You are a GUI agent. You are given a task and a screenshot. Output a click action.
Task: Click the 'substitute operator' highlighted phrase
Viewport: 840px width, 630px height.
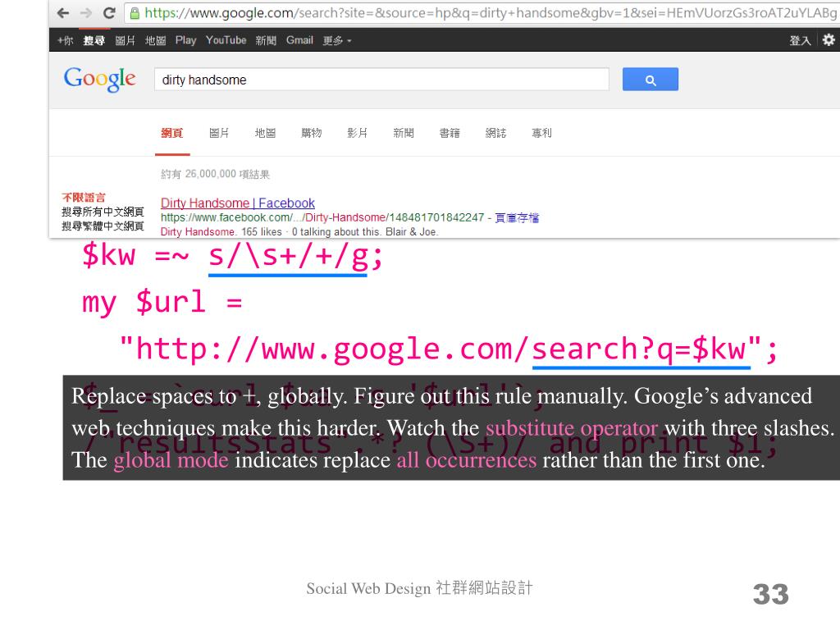coord(572,428)
